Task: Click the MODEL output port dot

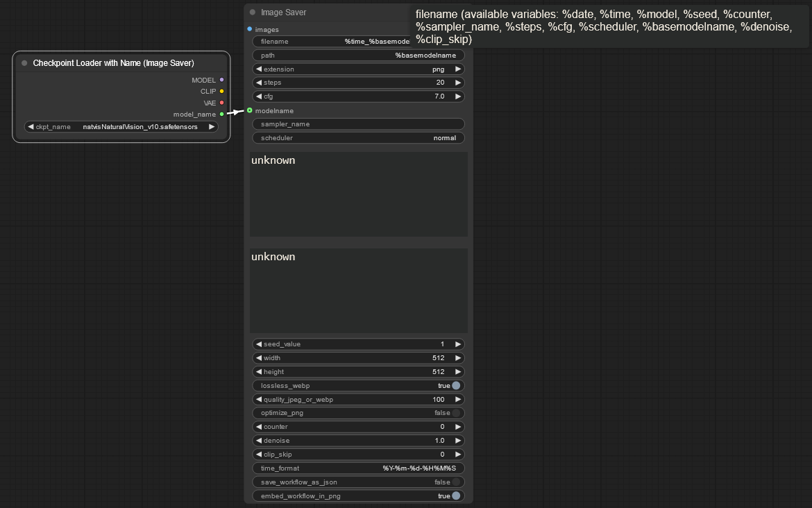Action: 221,80
